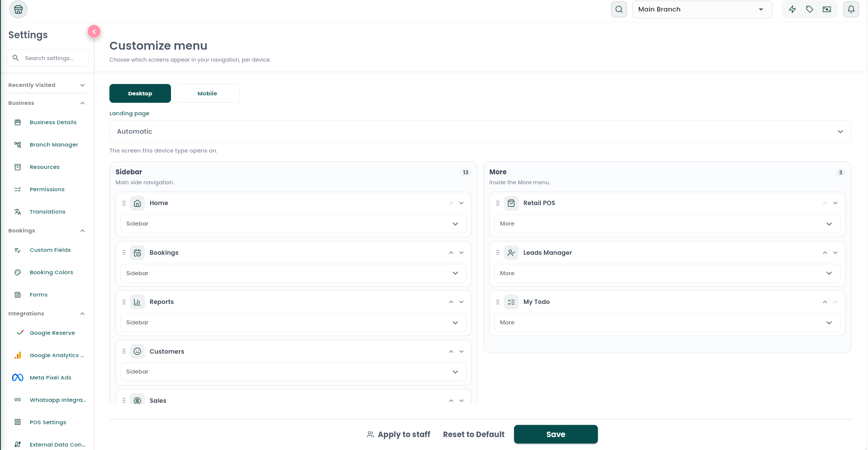Viewport: 868px width, 450px height.
Task: Collapse the Integrations section in settings
Action: (x=83, y=313)
